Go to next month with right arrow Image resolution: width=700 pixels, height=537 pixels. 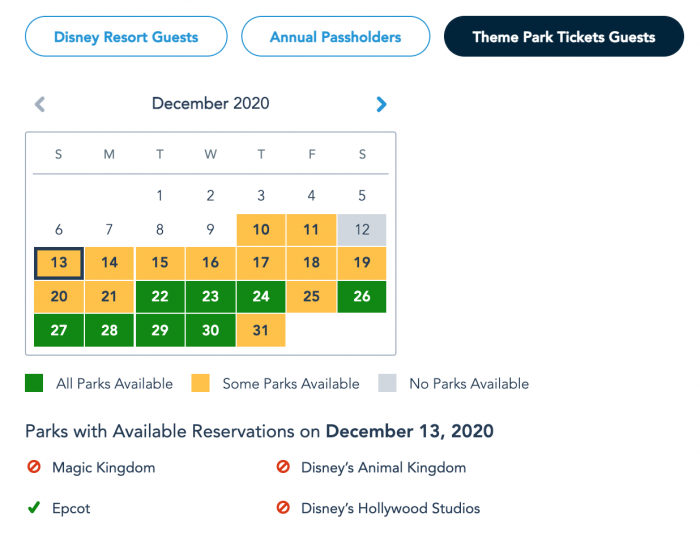pyautogui.click(x=381, y=104)
